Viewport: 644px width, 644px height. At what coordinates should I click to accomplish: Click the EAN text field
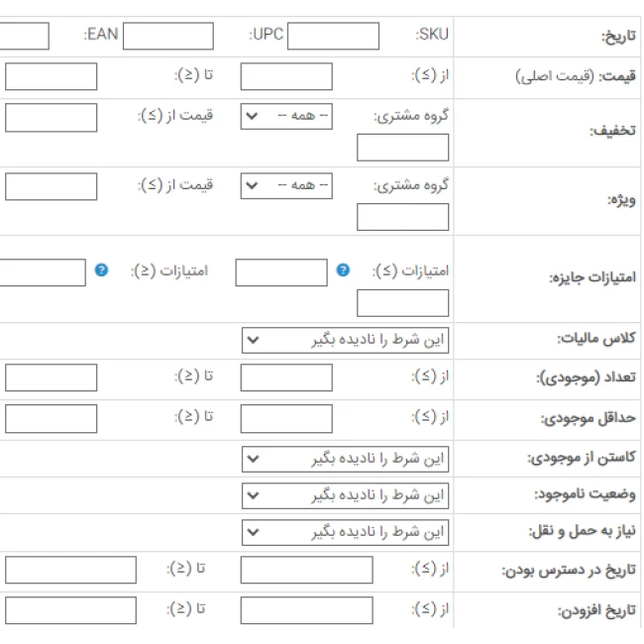pyautogui.click(x=24, y=37)
